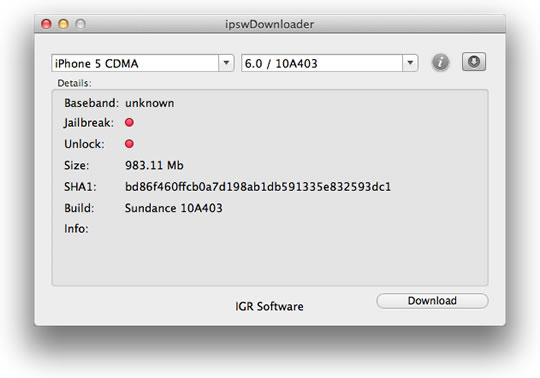540x378 pixels.
Task: Minimize the ipswDownloader window
Action: 63,24
